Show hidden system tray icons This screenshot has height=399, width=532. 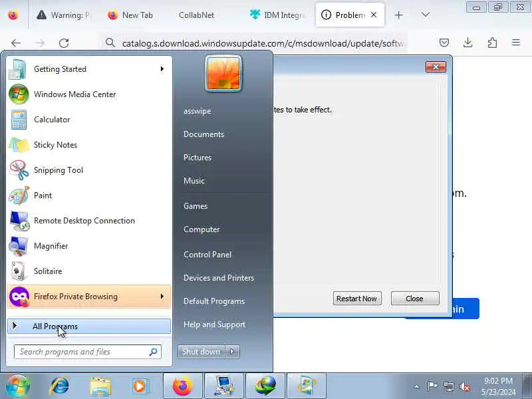[417, 386]
